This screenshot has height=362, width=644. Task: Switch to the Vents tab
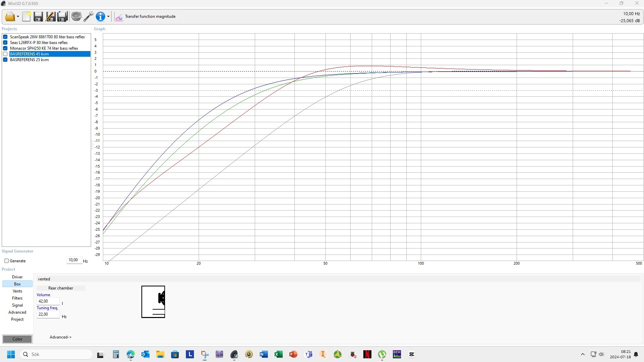[17, 291]
